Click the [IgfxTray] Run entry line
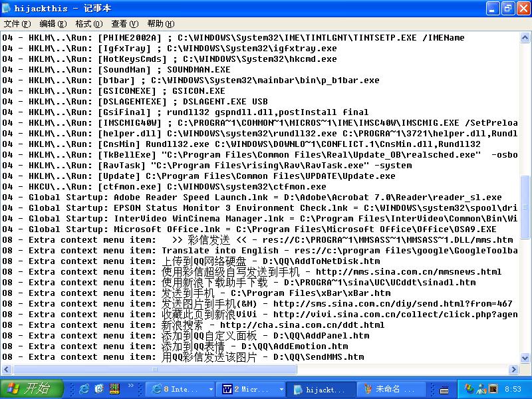This screenshot has width=532, height=399. click(170, 48)
